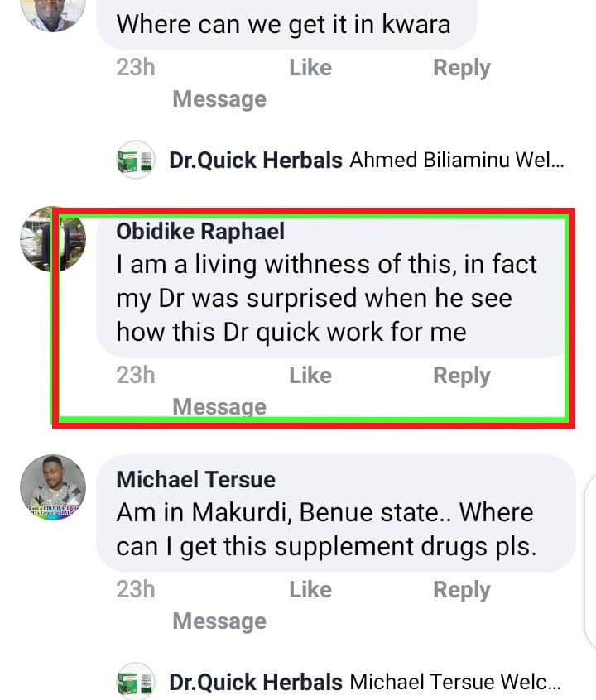Message Obidike Raphael
The height and width of the screenshot is (700, 596).
[x=219, y=406]
